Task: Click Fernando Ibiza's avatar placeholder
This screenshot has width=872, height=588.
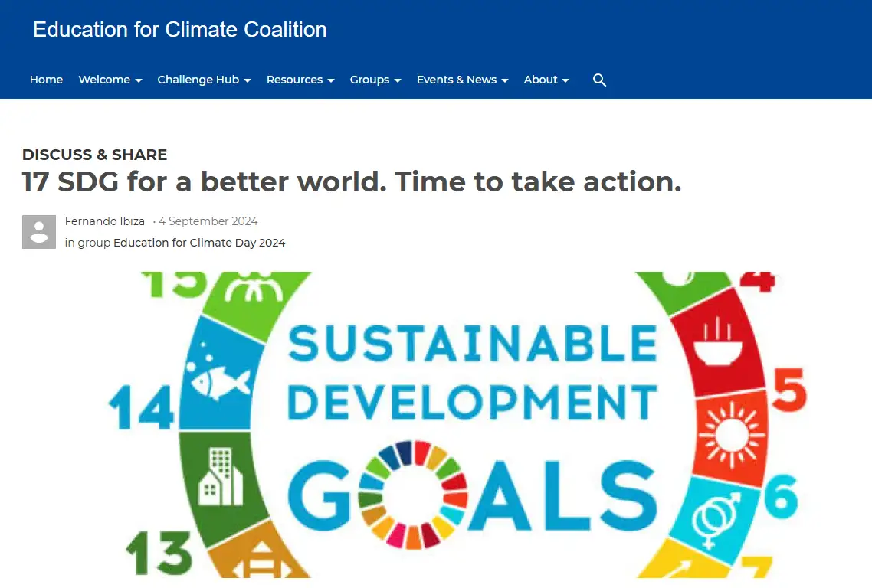Action: tap(39, 231)
